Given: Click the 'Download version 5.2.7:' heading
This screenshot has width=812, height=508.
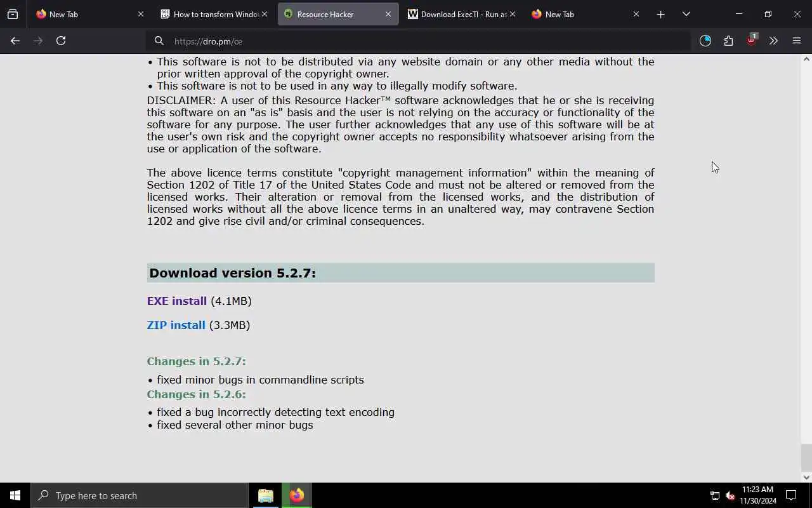Looking at the screenshot, I should pyautogui.click(x=232, y=273).
